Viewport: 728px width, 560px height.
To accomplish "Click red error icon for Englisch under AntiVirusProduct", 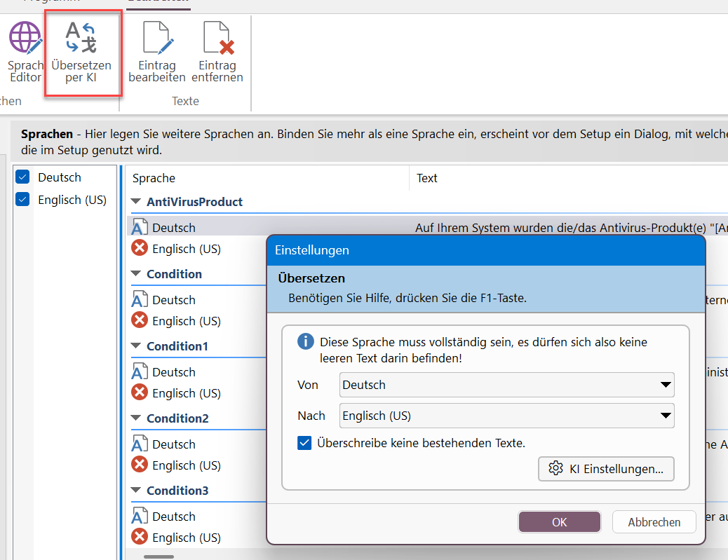I will point(140,248).
